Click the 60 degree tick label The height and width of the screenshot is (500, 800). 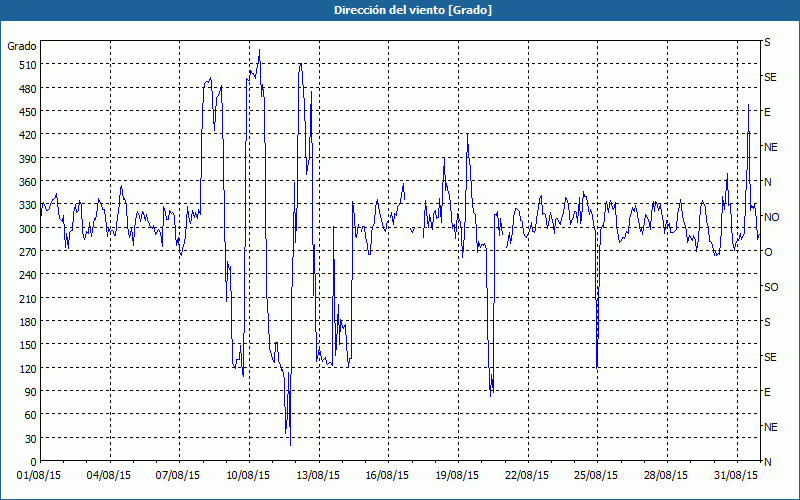click(31, 415)
